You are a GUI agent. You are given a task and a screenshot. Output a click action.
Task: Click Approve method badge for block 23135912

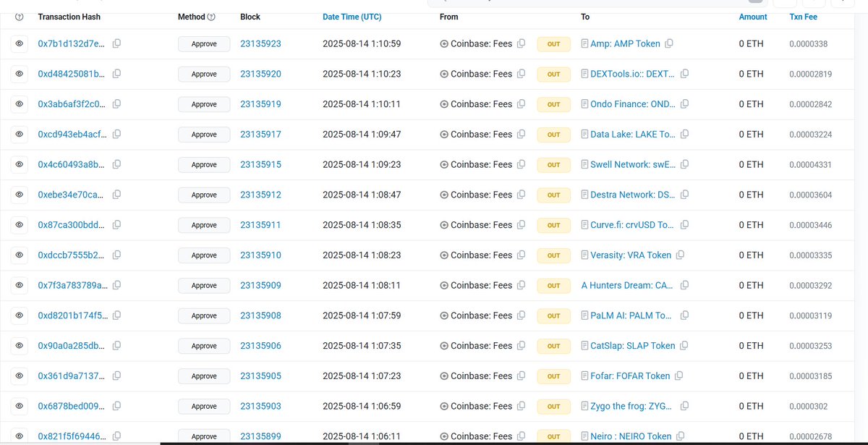tap(204, 195)
